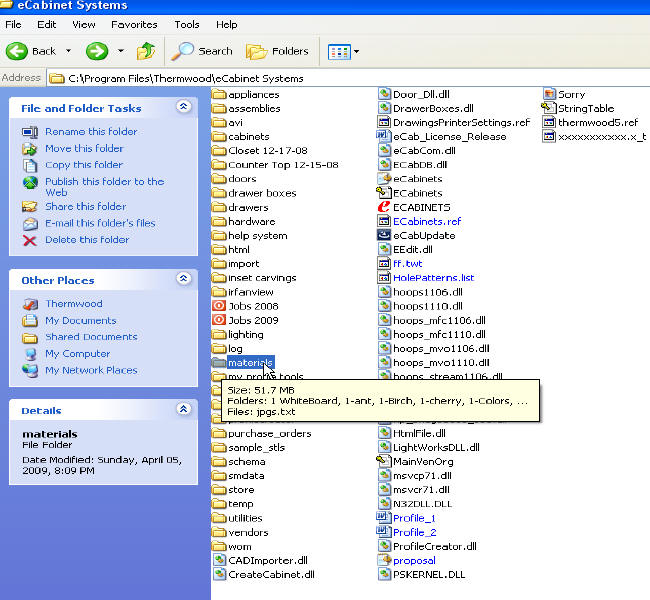Open the View menu
The width and height of the screenshot is (650, 600).
tap(84, 24)
